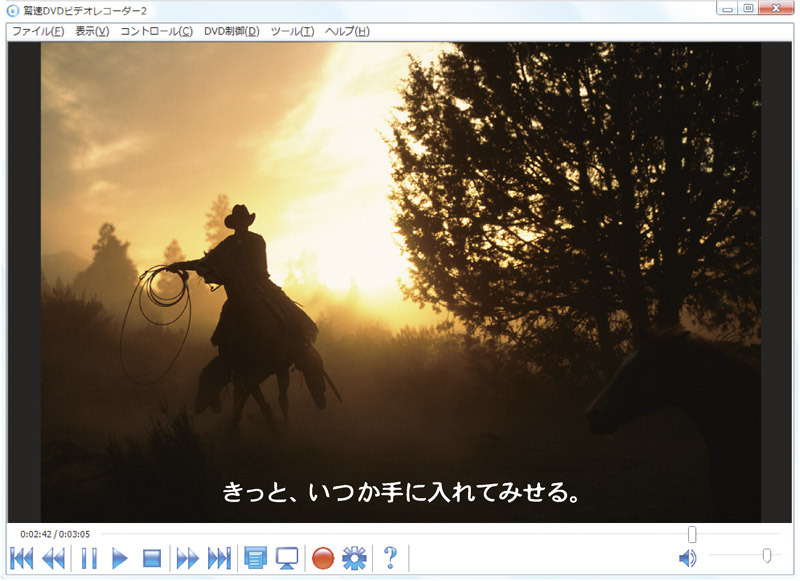800x581 pixels.
Task: Start recording with the red button
Action: click(x=322, y=558)
